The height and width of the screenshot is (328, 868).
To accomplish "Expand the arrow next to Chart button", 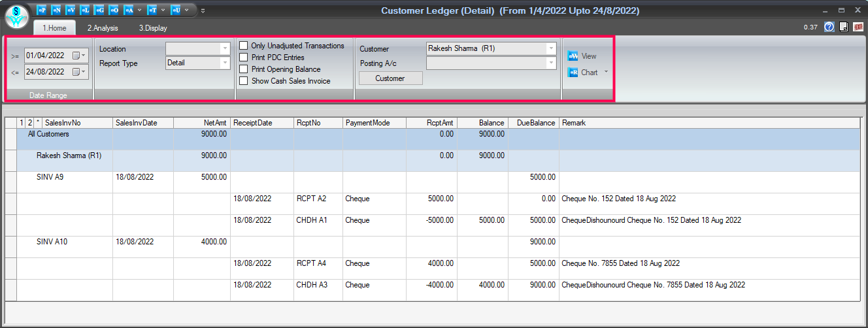I will [606, 73].
